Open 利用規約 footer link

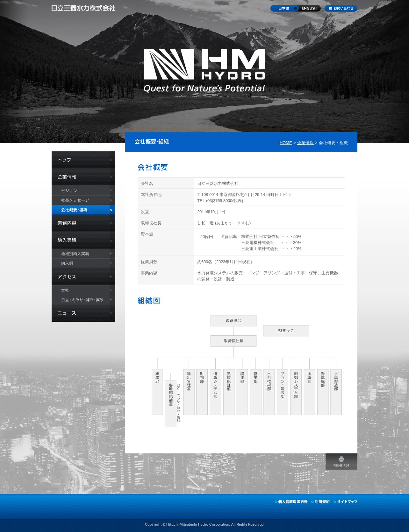320,502
